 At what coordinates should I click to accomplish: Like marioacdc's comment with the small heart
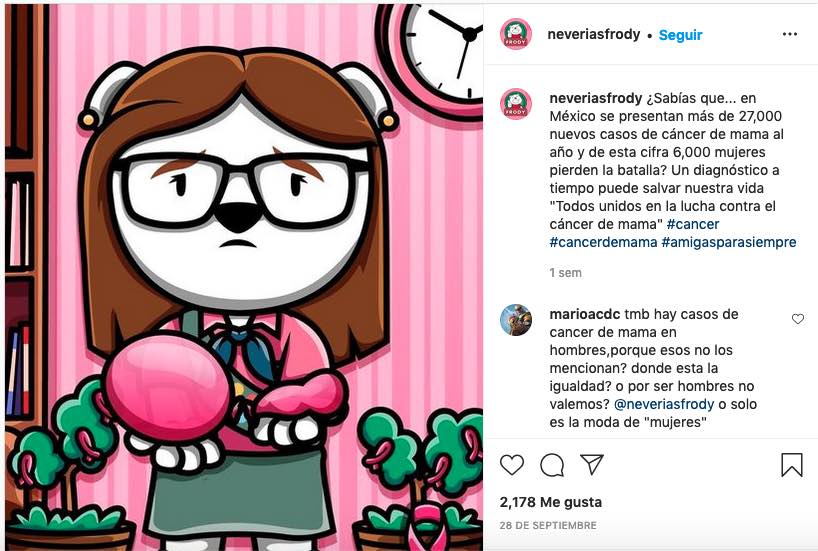tap(798, 319)
